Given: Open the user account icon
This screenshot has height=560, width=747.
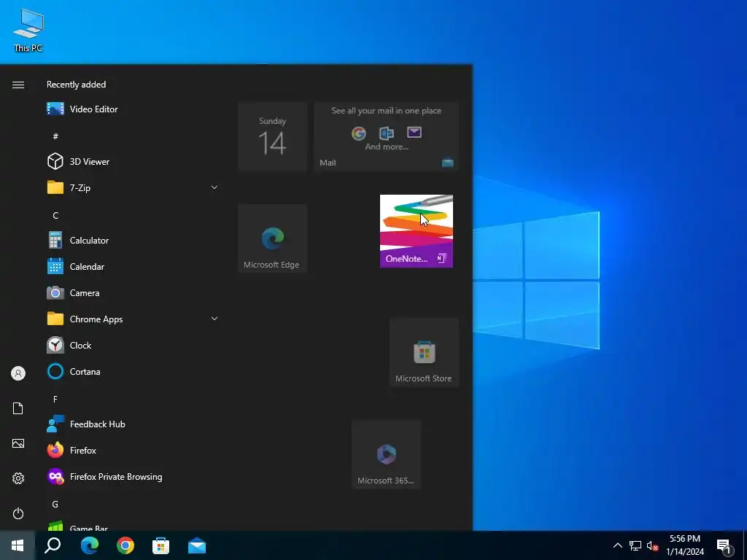Looking at the screenshot, I should pos(18,373).
